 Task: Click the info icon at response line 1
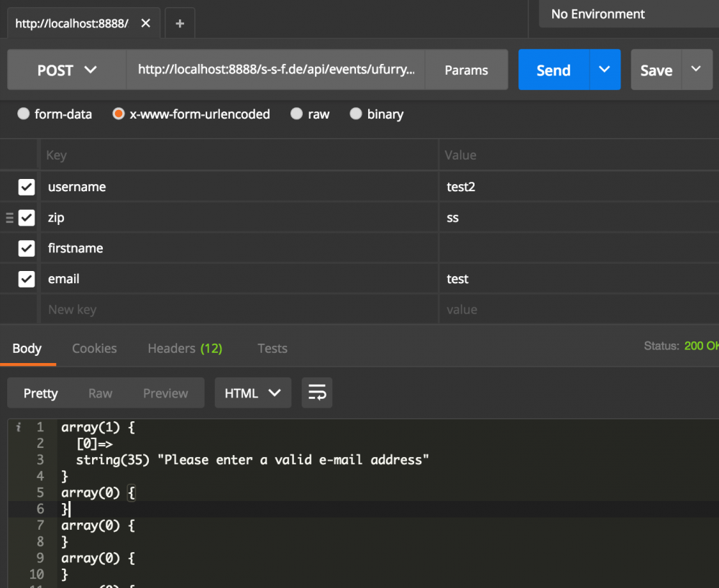[19, 428]
